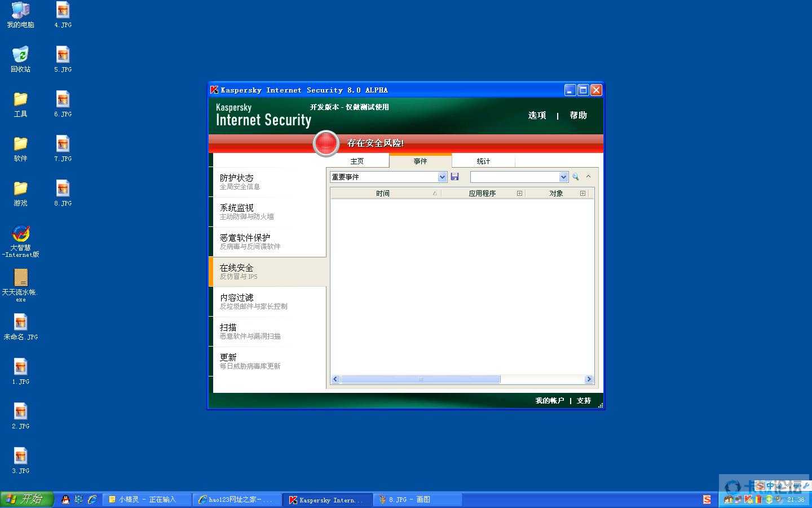Viewport: 812px width, 508px height.
Task: Click the events list scroll left arrow
Action: pos(336,379)
